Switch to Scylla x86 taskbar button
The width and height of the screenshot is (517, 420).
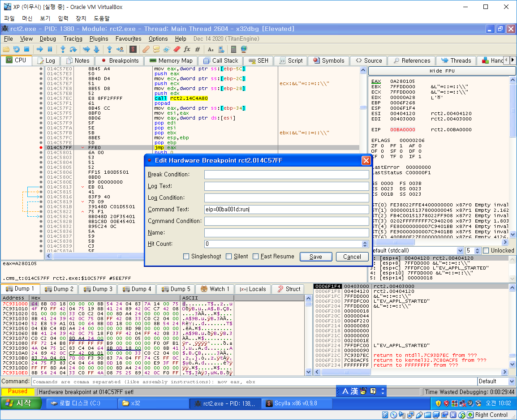tap(297, 403)
